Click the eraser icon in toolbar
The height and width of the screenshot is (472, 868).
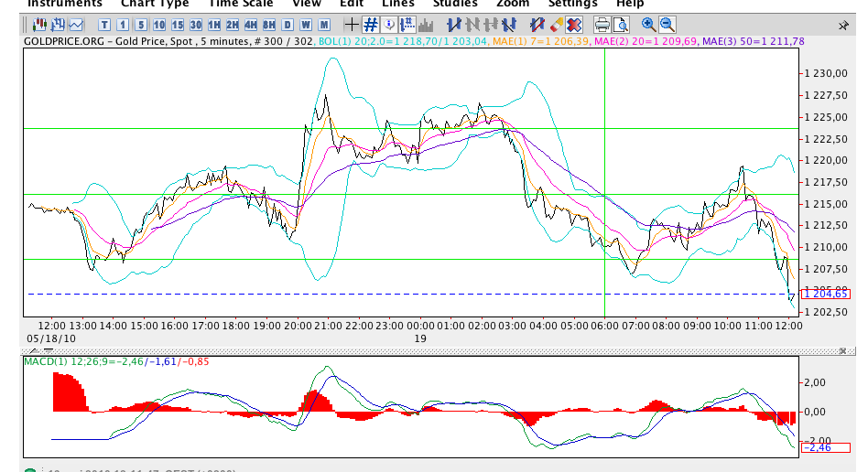point(556,25)
